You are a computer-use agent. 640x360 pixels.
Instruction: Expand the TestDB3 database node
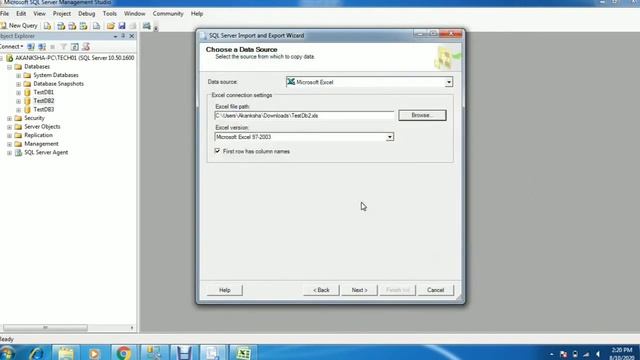pyautogui.click(x=18, y=110)
